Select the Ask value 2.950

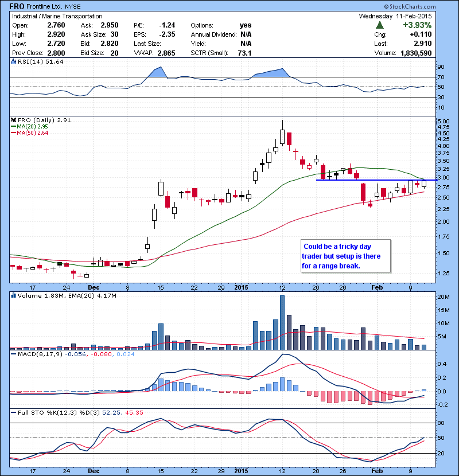pyautogui.click(x=110, y=25)
